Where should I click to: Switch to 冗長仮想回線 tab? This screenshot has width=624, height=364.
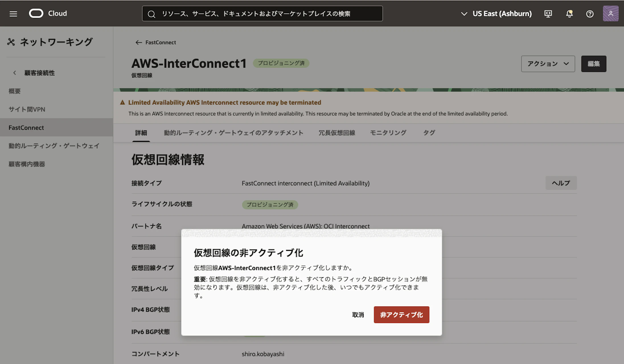(337, 133)
